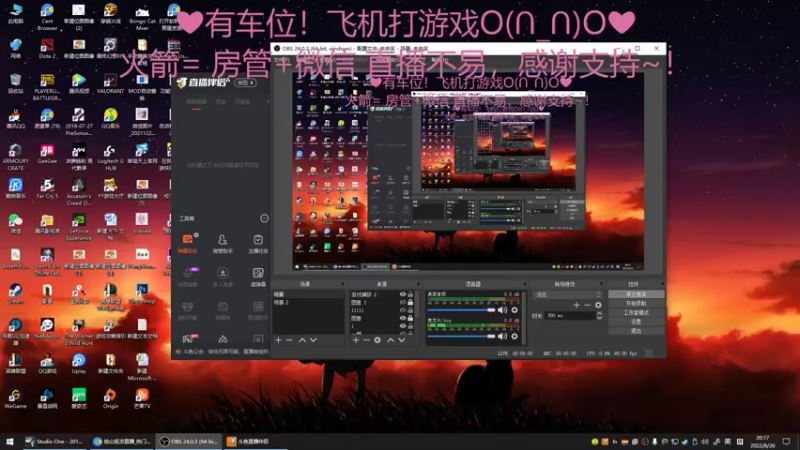Open Windows Start button on taskbar
Image resolution: width=800 pixels, height=450 pixels.
coord(9,441)
